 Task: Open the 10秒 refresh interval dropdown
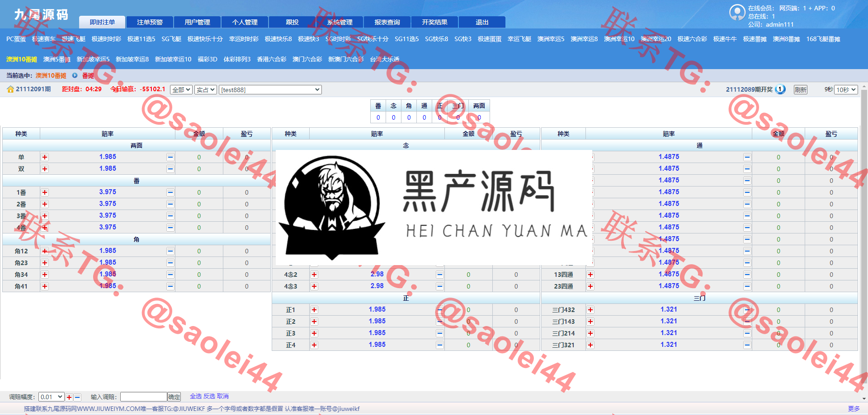pos(846,90)
